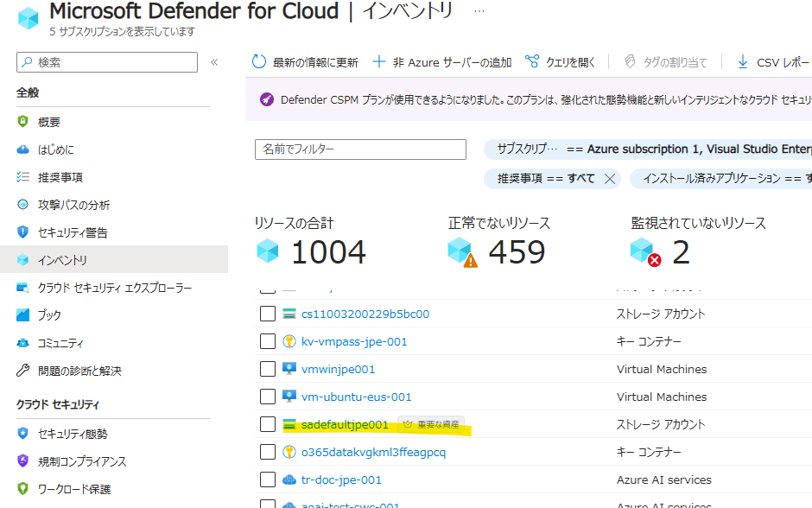Open ワークロード保護 in the sidebar
This screenshot has width=812, height=508.
pyautogui.click(x=74, y=489)
